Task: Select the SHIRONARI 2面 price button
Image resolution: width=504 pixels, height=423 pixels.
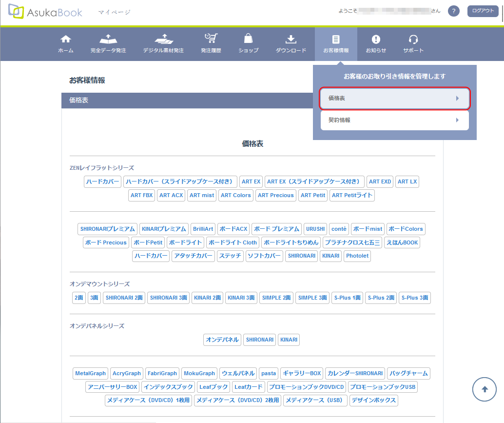Action: tap(124, 298)
